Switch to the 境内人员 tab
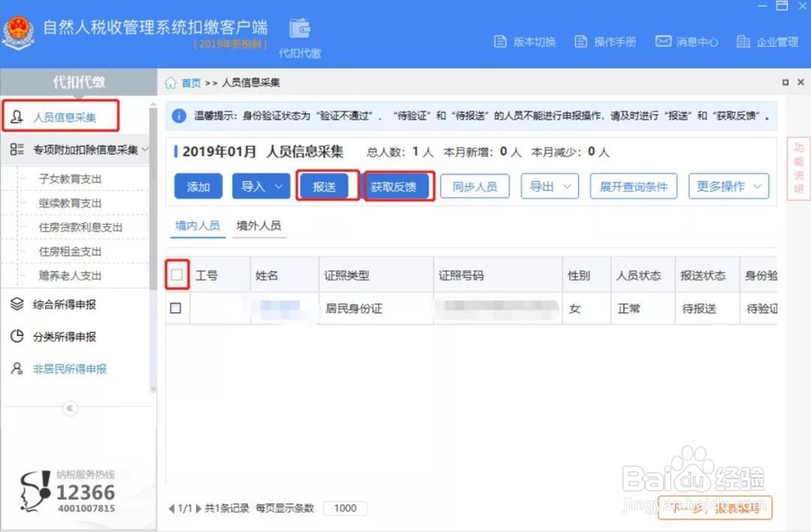Viewport: 811px width, 532px height. pos(198,226)
